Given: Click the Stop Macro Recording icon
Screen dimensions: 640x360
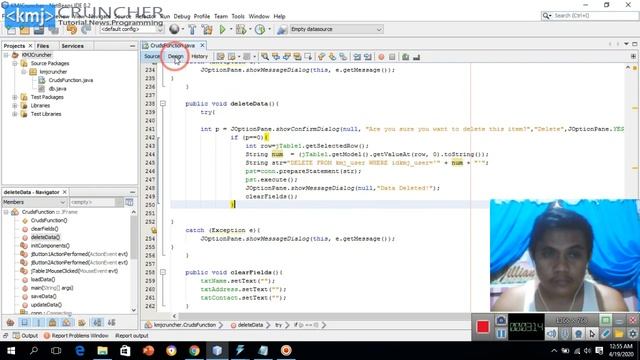Looking at the screenshot, I should click(392, 57).
